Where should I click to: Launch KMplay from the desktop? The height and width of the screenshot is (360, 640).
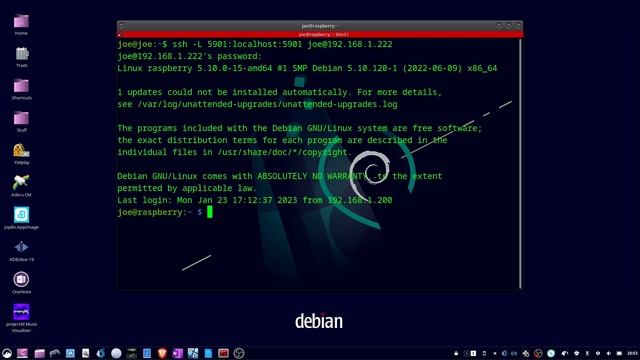21,150
